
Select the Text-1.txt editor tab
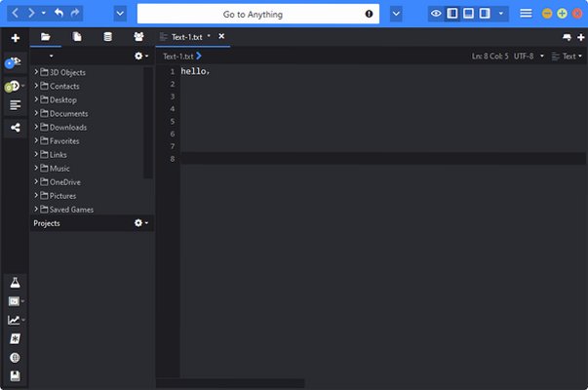pyautogui.click(x=186, y=37)
